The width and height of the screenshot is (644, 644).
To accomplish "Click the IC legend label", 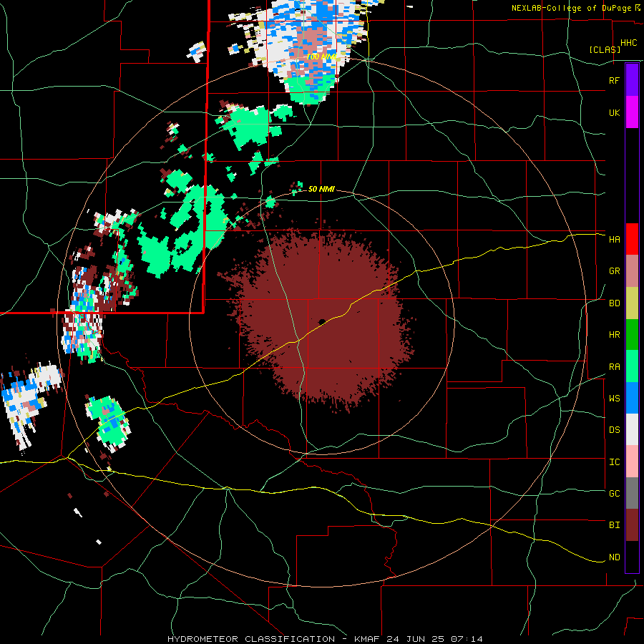I will pos(615,462).
